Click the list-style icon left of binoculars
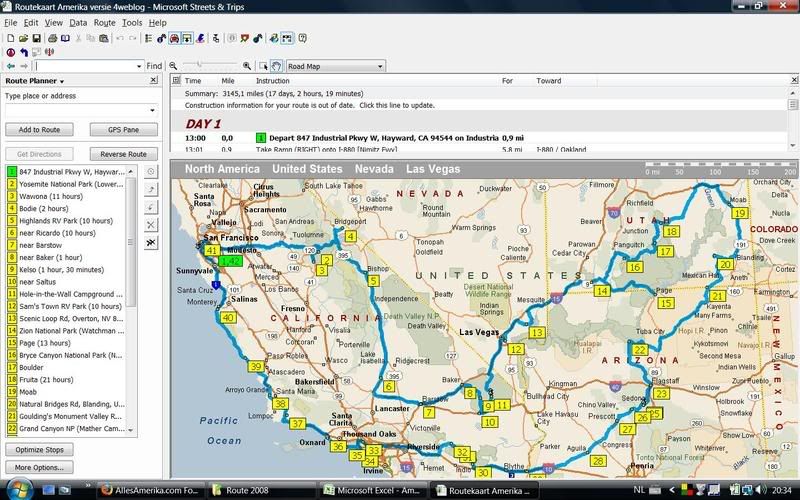This screenshot has height=500, width=800. pyautogui.click(x=148, y=38)
